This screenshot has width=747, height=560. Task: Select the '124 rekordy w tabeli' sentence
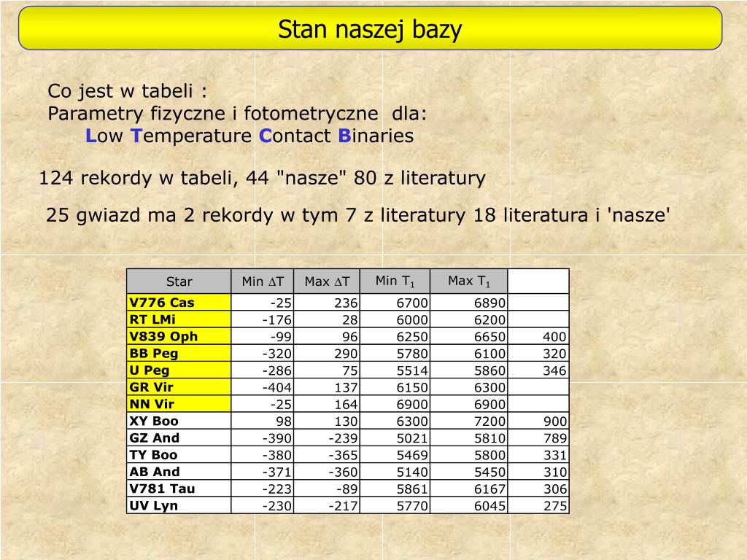click(262, 178)
